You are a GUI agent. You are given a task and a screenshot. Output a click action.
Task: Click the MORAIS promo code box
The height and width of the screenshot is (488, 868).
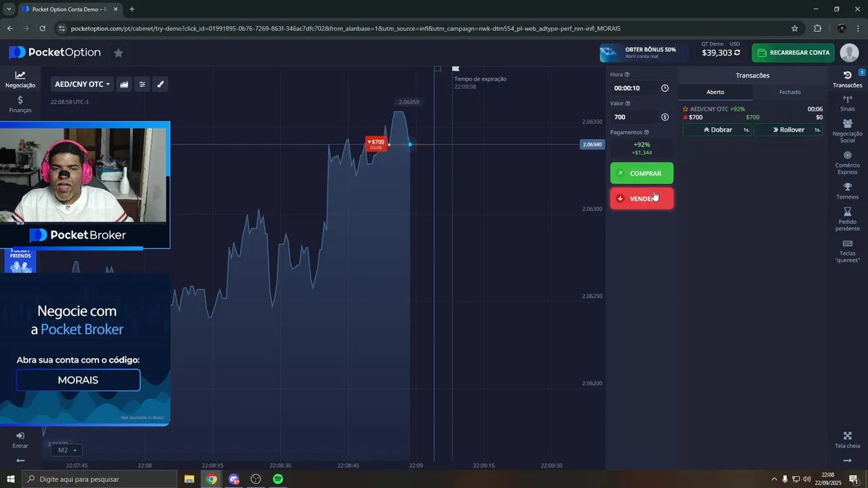point(78,380)
